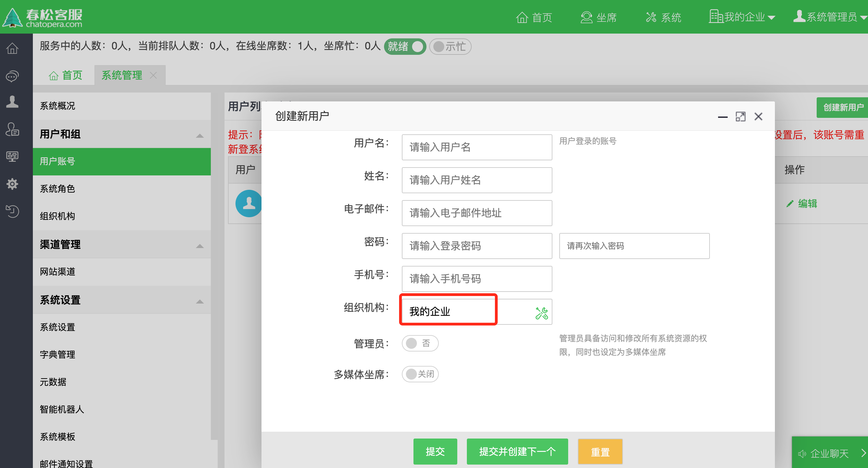Open the 组织机构 selector showing 我的企业

coord(477,312)
